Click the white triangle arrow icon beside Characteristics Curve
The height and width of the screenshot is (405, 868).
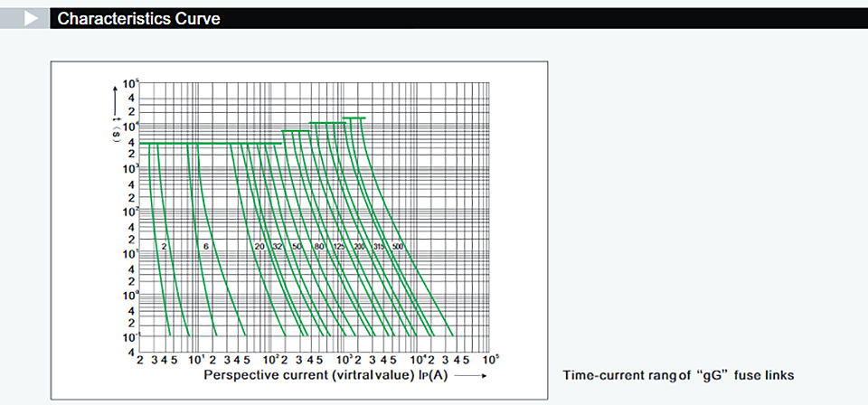(x=31, y=18)
